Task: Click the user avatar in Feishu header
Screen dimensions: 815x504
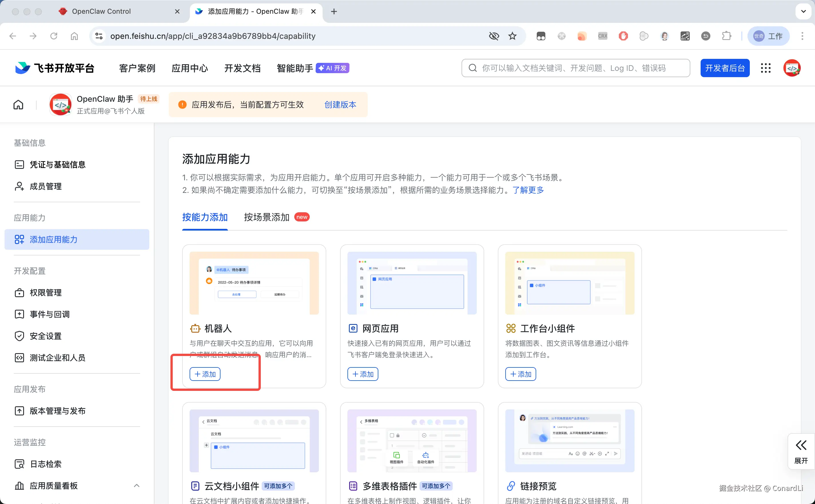Action: [x=792, y=68]
